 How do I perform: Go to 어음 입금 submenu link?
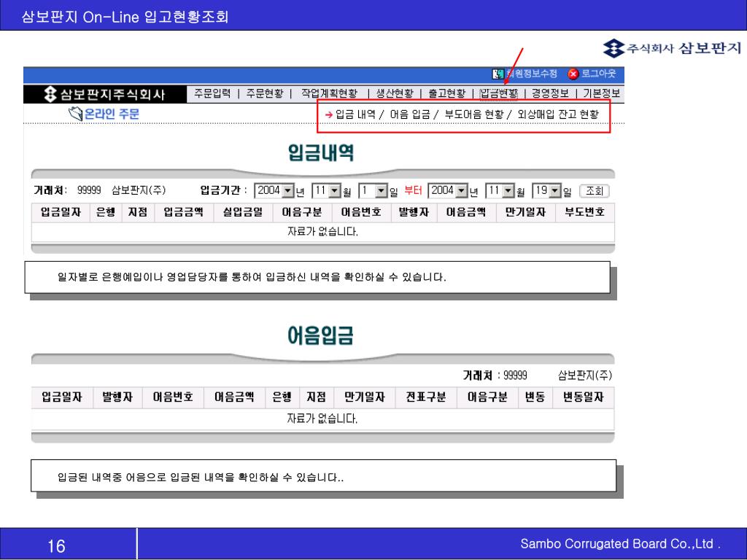[x=410, y=114]
